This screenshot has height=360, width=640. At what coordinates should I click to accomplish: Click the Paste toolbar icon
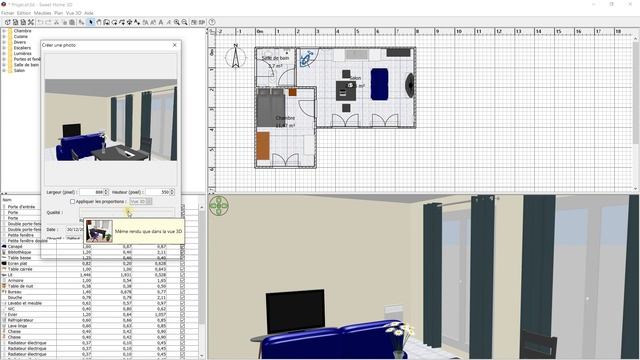[x=72, y=22]
